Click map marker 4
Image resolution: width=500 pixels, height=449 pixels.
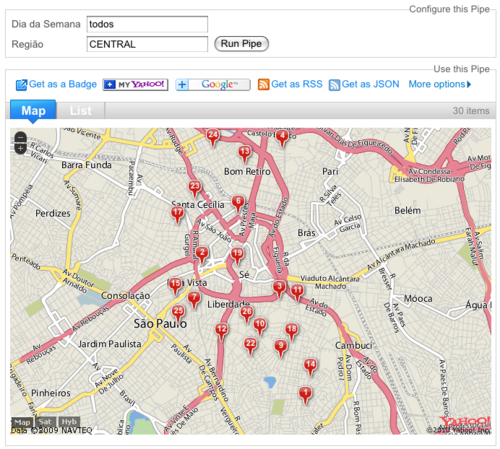point(282,136)
